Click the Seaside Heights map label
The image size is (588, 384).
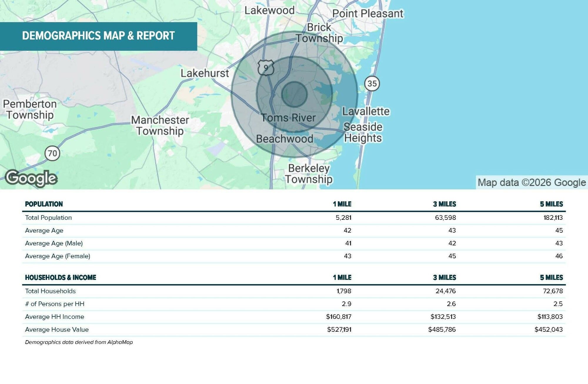coord(363,132)
